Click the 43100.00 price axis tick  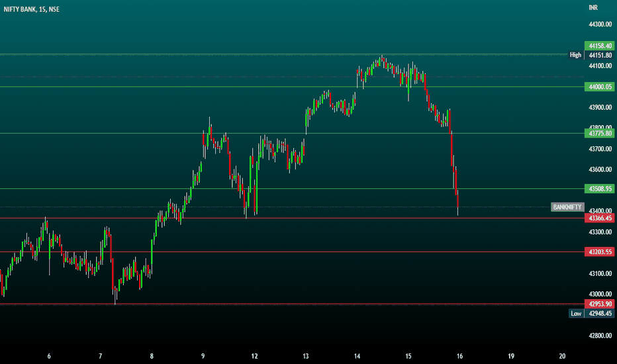pos(600,273)
